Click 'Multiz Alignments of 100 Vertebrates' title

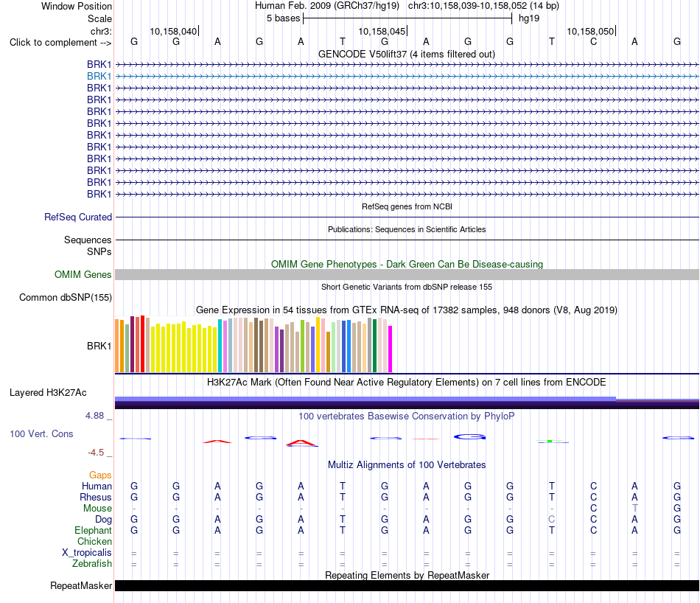click(x=407, y=465)
